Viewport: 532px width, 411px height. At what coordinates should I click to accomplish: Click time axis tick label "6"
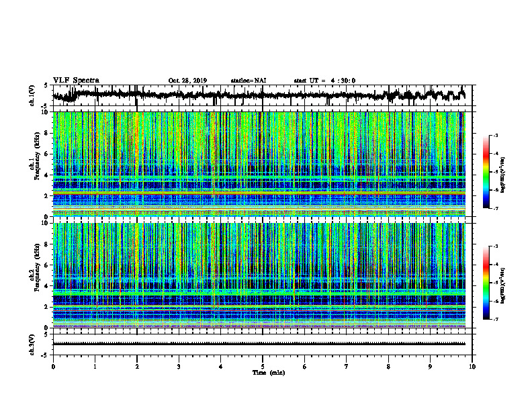coord(305,367)
